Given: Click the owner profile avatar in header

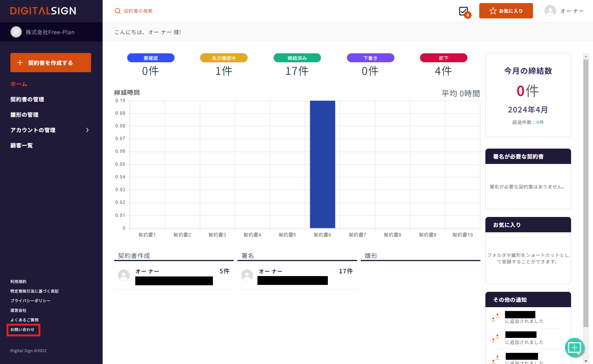Looking at the screenshot, I should click(550, 11).
